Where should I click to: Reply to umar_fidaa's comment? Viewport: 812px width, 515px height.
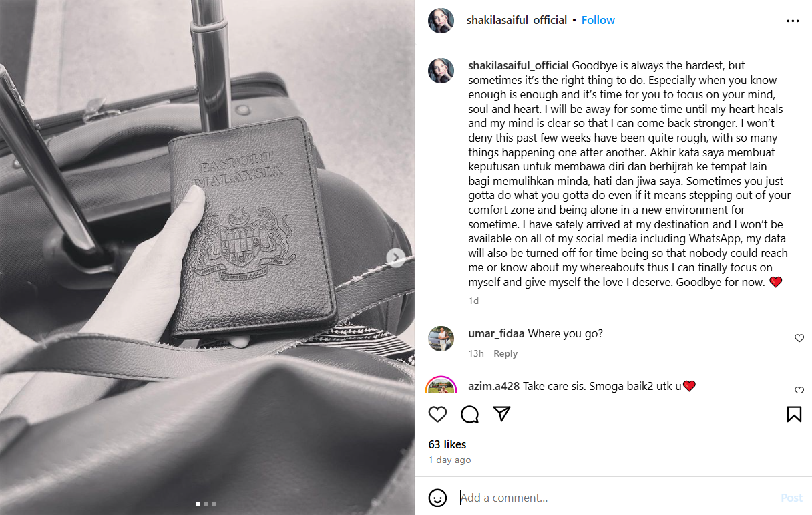click(x=505, y=353)
